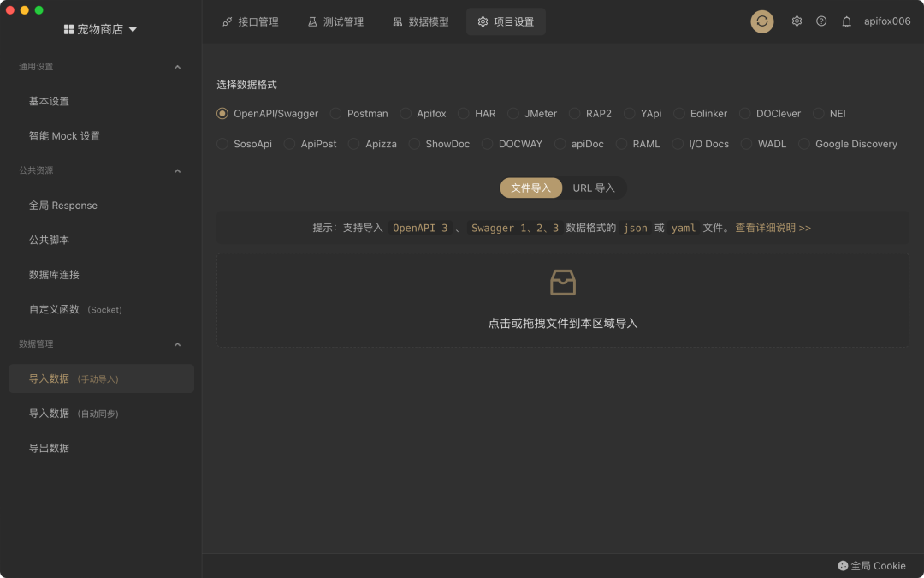924x578 pixels.
Task: Click 查看详细说明 >> link
Action: pyautogui.click(x=773, y=228)
